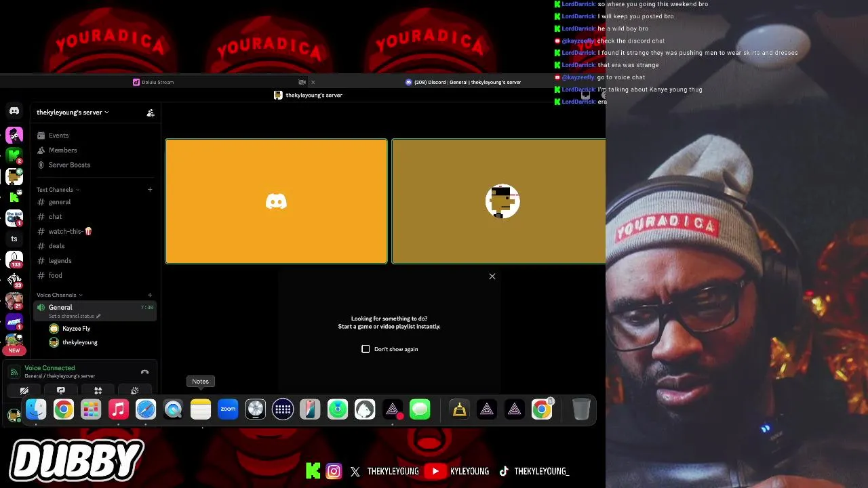
Task: Select the server icon with 33 badge
Action: (x=14, y=279)
